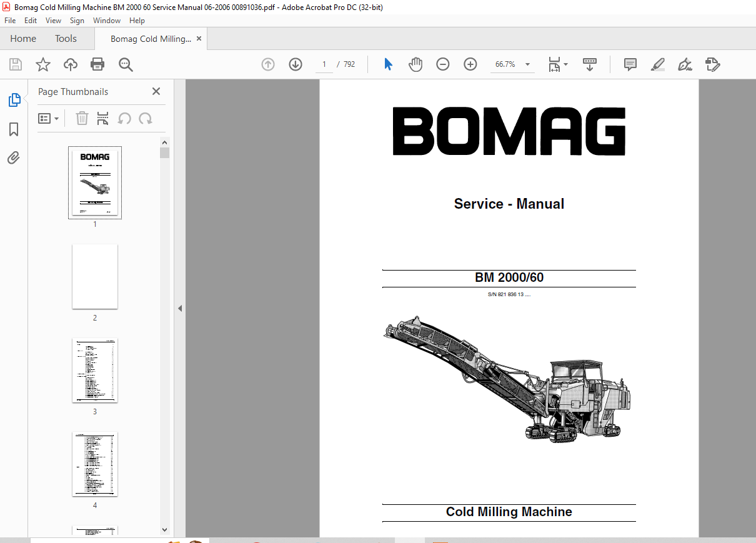Click the upload to cloud icon
Image resolution: width=756 pixels, height=543 pixels.
[x=71, y=64]
